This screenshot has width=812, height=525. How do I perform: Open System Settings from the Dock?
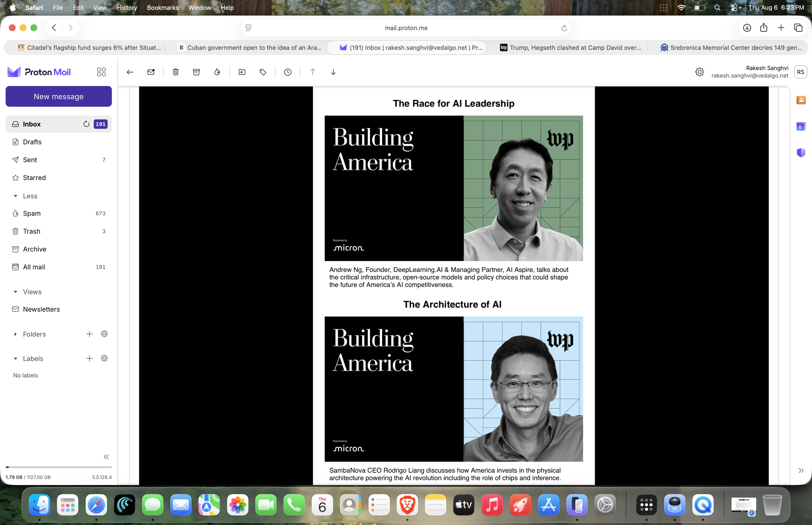click(604, 505)
